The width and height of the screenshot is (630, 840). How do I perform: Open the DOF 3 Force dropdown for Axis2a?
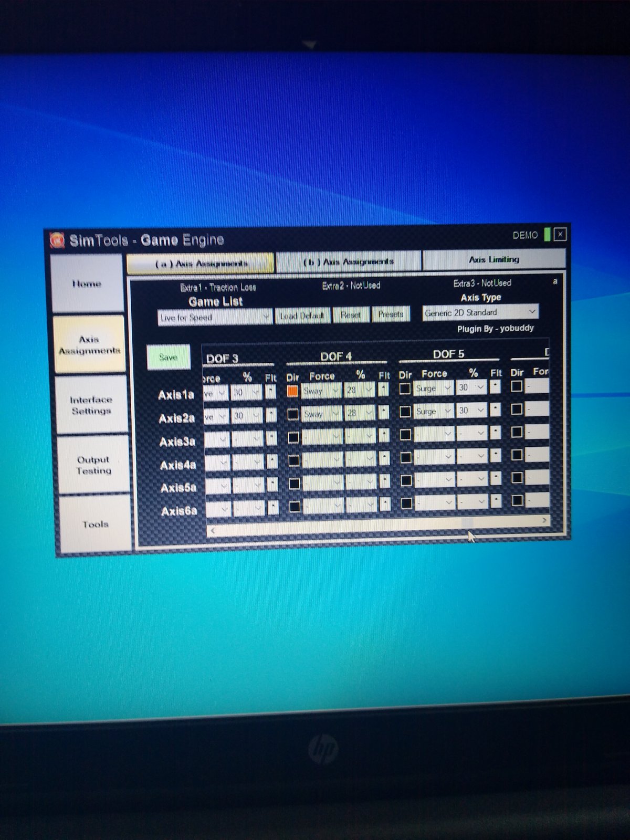click(215, 416)
